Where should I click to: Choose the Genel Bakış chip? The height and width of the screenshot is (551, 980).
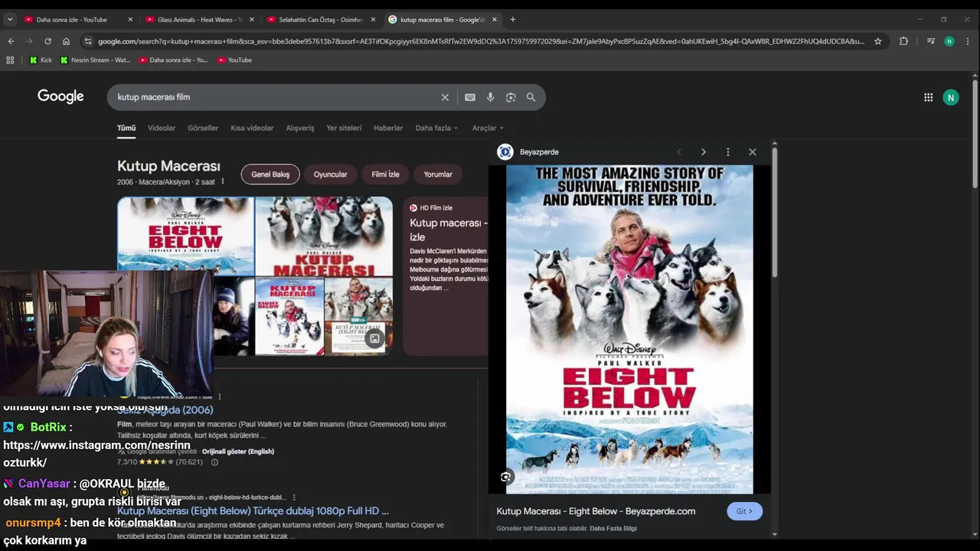tap(270, 174)
